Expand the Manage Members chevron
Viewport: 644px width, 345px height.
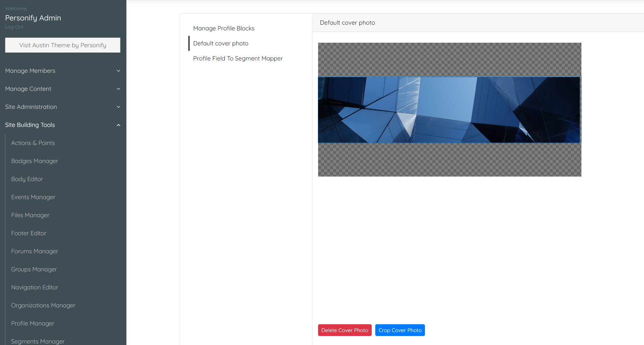pyautogui.click(x=119, y=71)
